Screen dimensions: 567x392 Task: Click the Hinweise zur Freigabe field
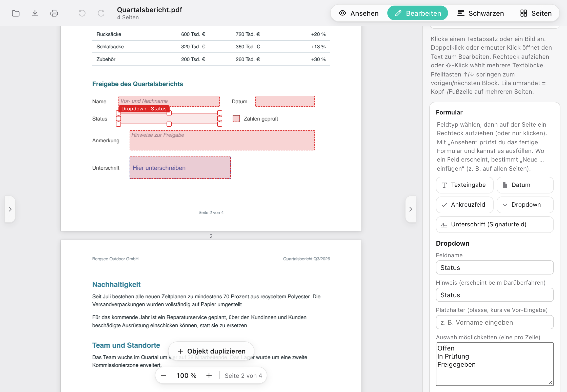point(222,140)
